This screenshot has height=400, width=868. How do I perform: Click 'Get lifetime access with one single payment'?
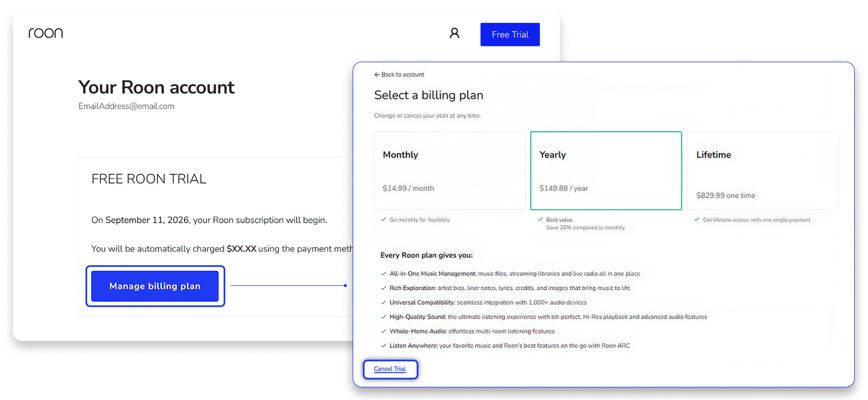pos(756,220)
